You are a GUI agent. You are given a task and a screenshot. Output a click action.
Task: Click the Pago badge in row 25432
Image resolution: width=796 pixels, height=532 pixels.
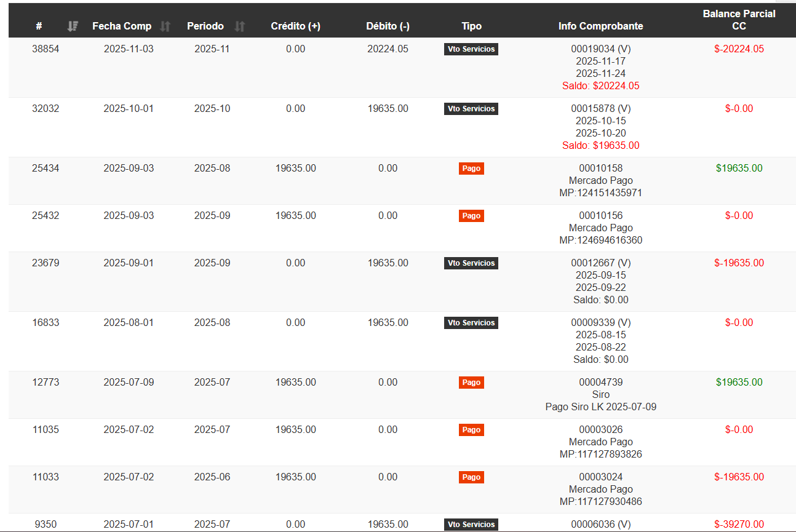coord(471,216)
